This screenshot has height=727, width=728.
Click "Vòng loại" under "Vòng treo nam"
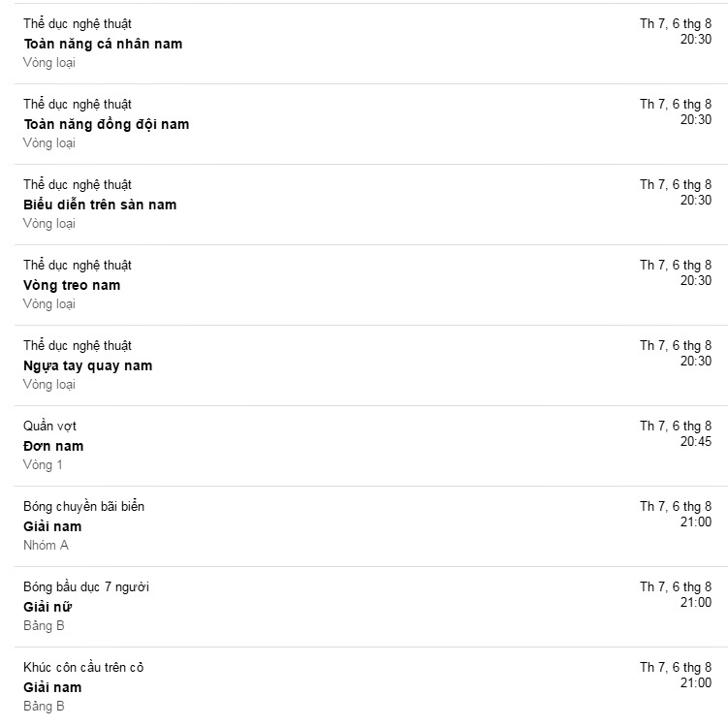pyautogui.click(x=48, y=303)
